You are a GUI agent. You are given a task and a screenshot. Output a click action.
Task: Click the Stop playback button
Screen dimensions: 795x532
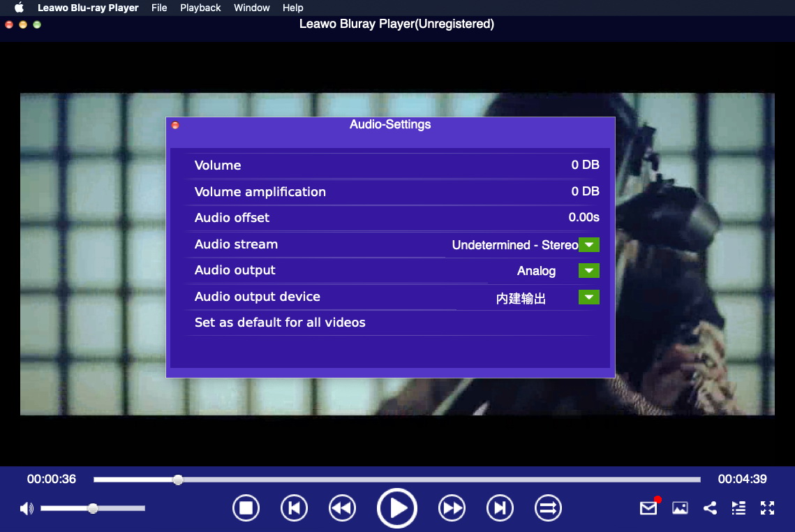246,508
